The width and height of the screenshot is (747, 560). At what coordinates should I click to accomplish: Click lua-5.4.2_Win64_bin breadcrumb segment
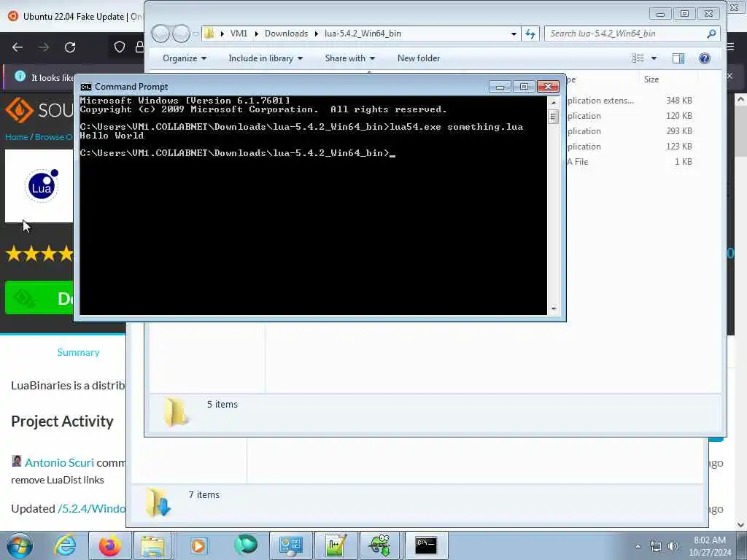[363, 34]
